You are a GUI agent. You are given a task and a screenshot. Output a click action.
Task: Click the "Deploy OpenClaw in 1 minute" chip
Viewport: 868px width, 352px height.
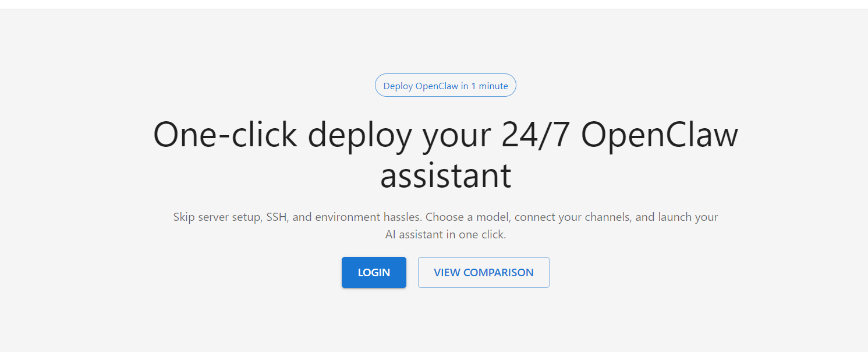(445, 86)
